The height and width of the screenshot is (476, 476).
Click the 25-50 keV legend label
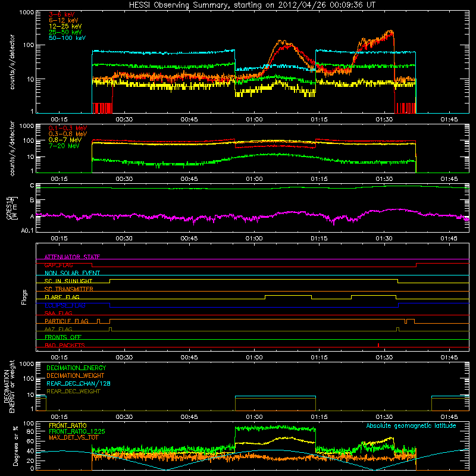tap(65, 32)
